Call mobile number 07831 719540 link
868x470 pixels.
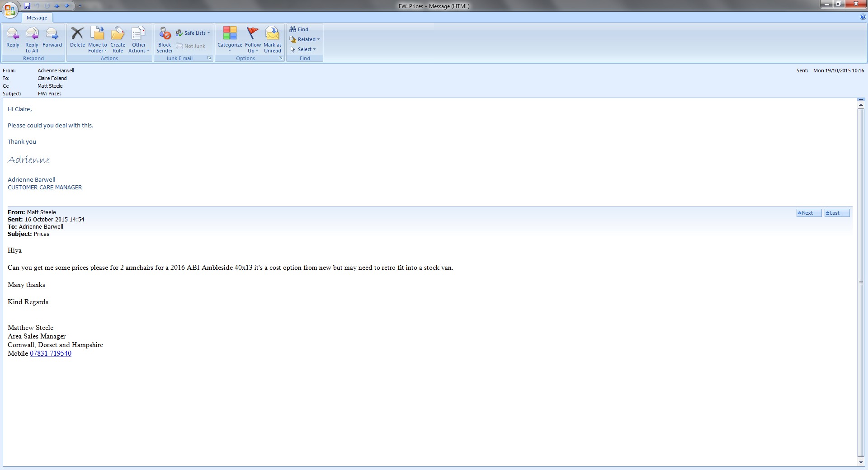click(x=51, y=353)
